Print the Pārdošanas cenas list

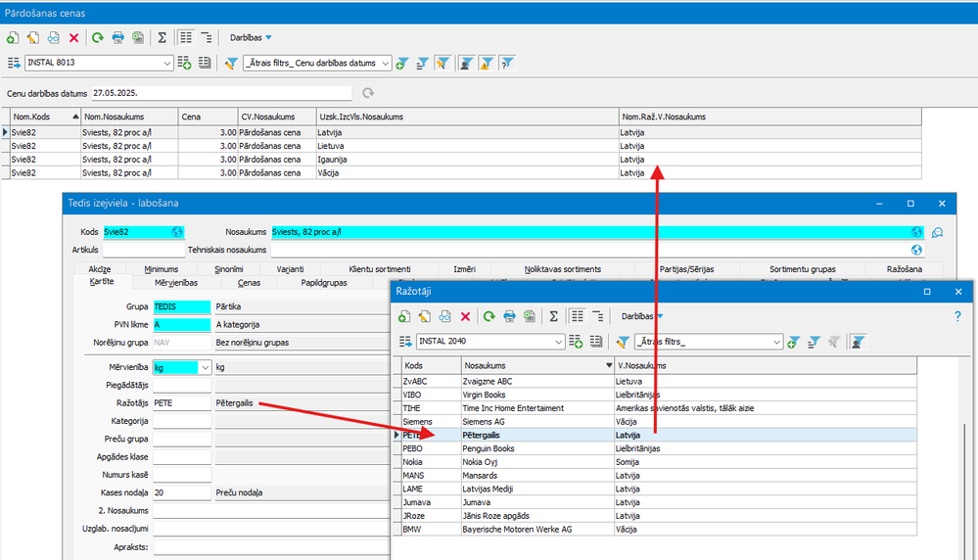point(117,38)
